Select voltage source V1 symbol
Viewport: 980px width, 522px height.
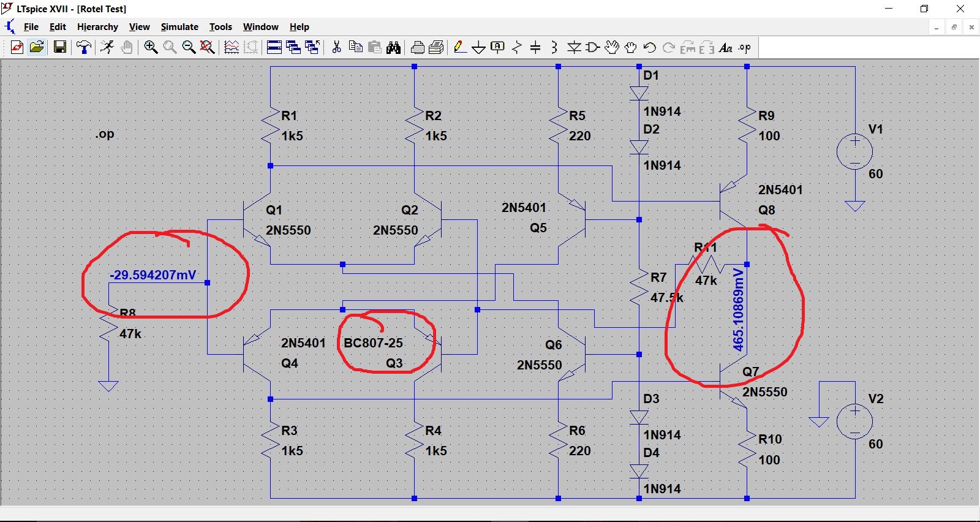pos(854,151)
